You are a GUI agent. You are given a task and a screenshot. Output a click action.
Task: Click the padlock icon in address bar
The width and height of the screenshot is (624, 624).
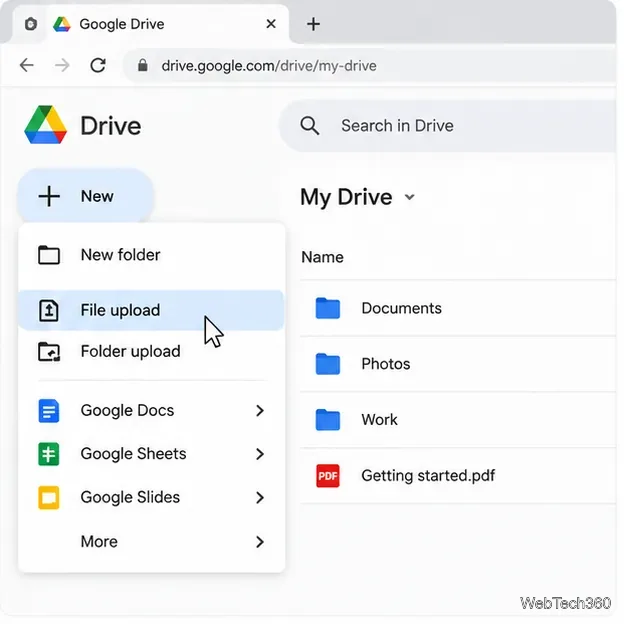point(143,65)
